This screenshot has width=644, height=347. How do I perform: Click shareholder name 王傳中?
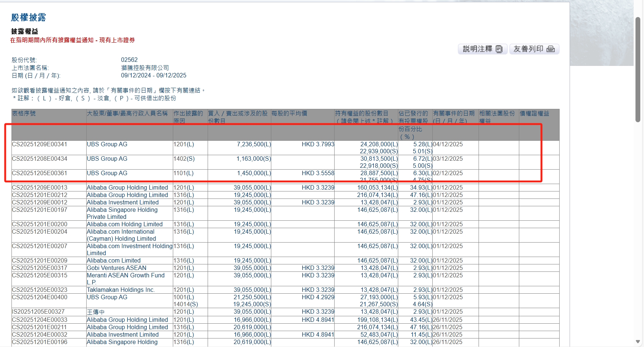96,312
